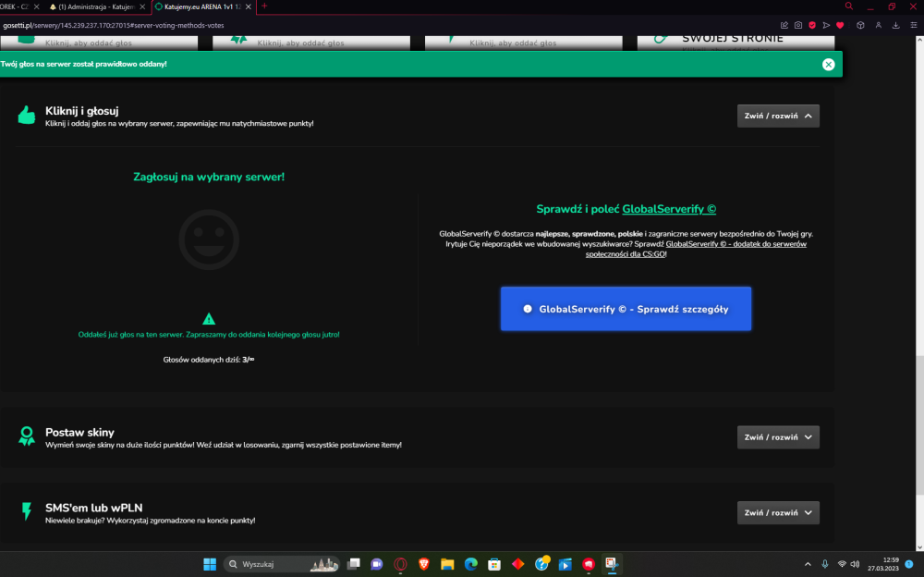Click the third Kliknij, aby oddać głos card
Screen dimensions: 924x577
(x=523, y=43)
